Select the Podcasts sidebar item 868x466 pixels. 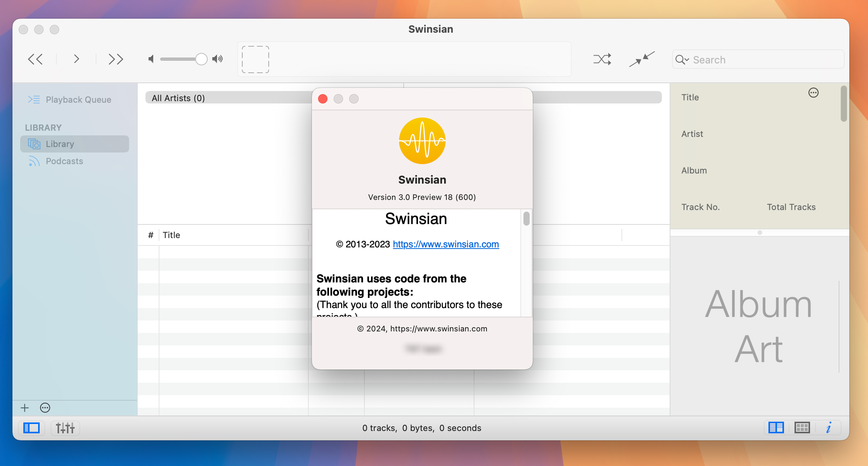coord(64,161)
